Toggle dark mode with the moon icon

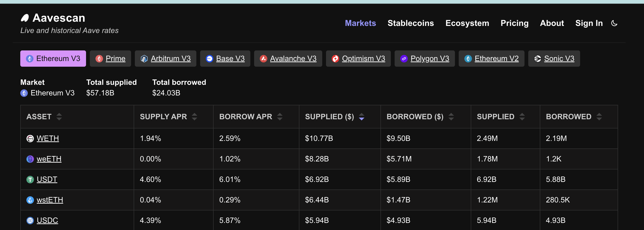pos(615,23)
